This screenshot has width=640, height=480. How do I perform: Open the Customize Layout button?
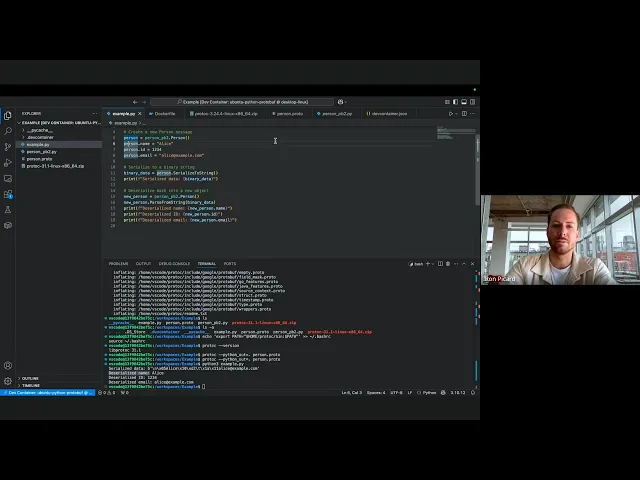pyautogui.click(x=447, y=102)
